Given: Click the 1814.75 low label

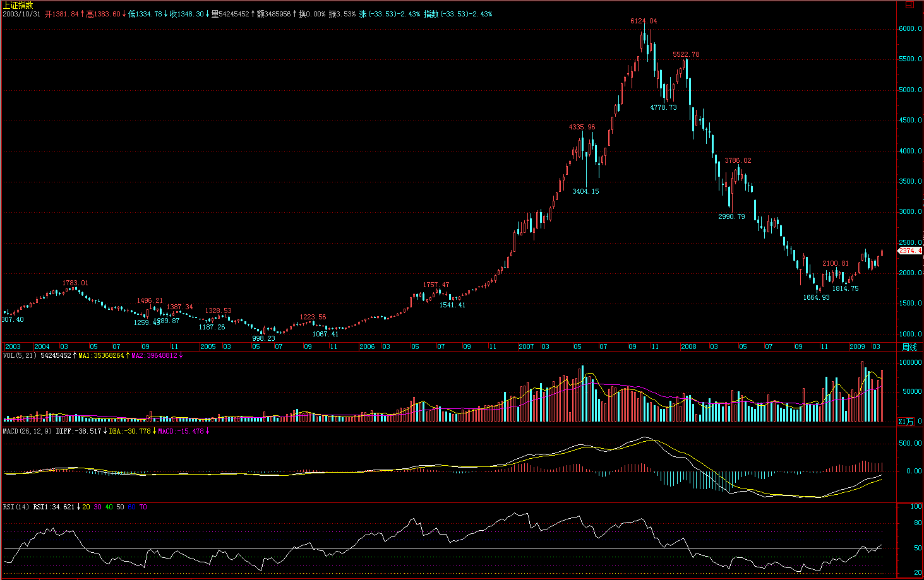Looking at the screenshot, I should pos(845,289).
